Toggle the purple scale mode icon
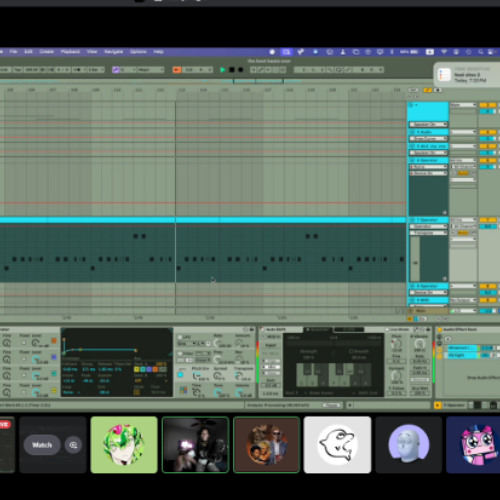 pyautogui.click(x=116, y=70)
